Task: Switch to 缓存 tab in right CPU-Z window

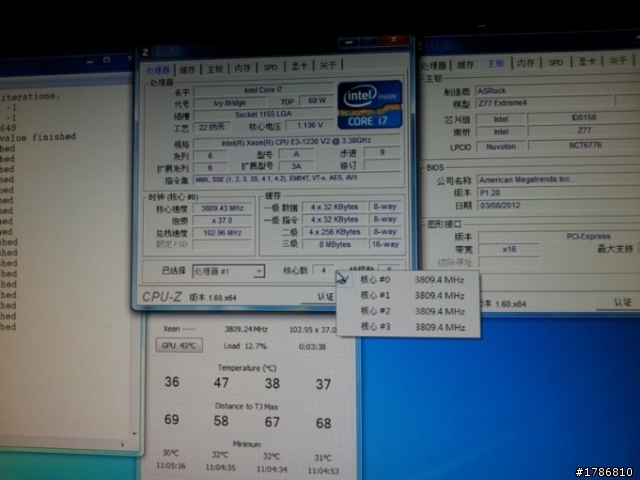Action: click(x=465, y=65)
